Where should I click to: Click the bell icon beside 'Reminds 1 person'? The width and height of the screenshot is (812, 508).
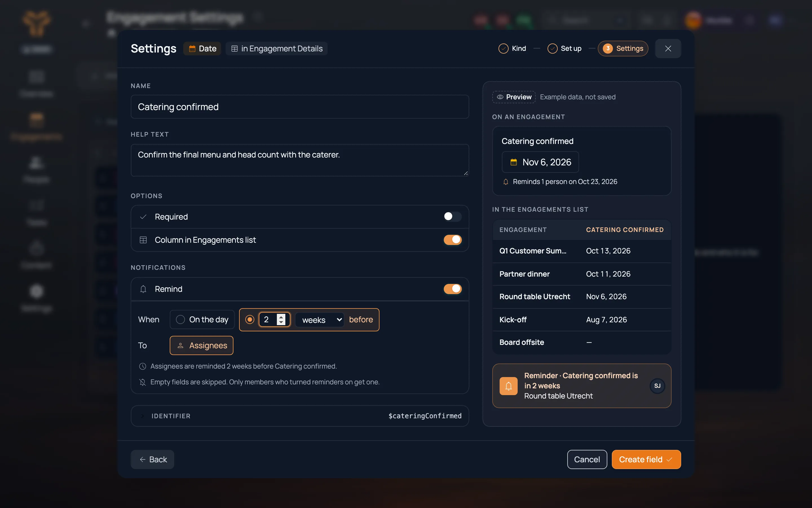pyautogui.click(x=506, y=182)
